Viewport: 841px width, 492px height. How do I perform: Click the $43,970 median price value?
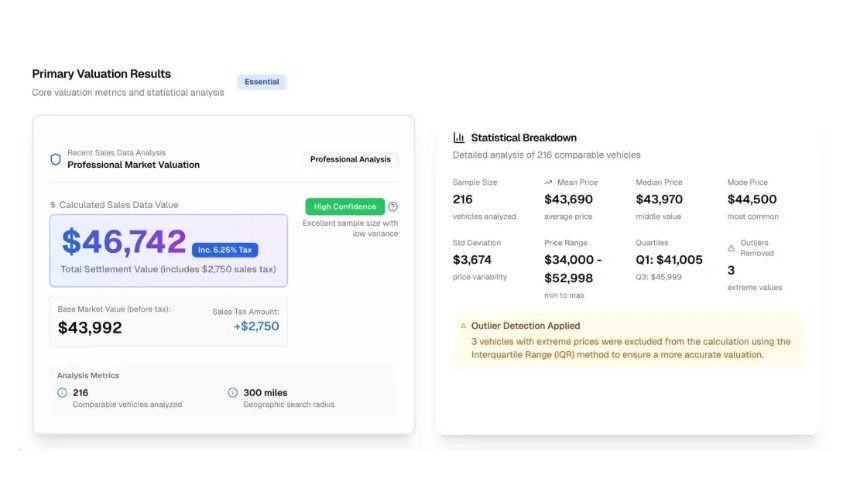click(659, 200)
